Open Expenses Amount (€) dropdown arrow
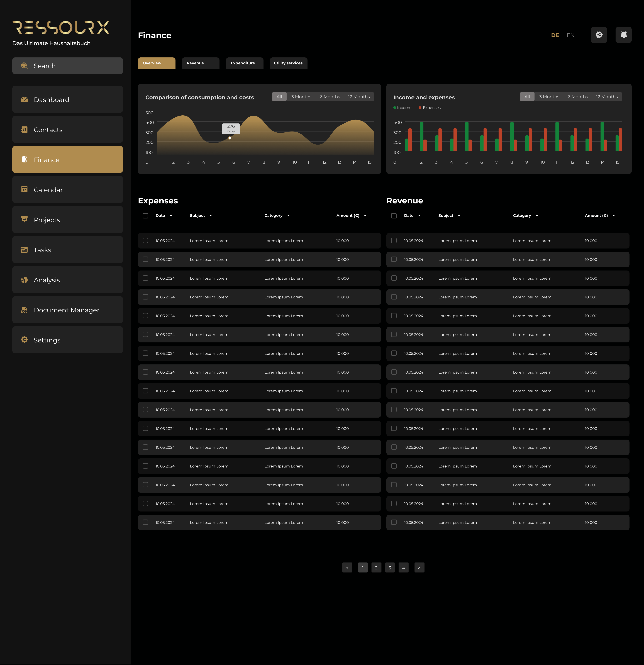Screen dimensions: 644x665 coord(365,216)
